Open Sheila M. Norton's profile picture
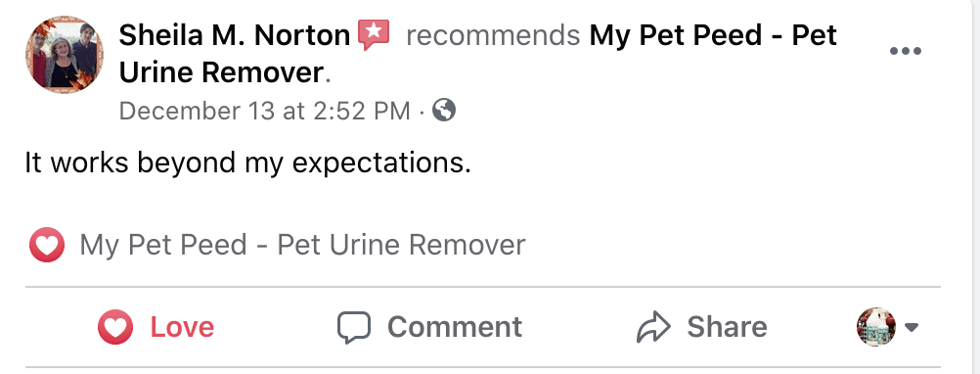980x374 pixels. [x=65, y=55]
